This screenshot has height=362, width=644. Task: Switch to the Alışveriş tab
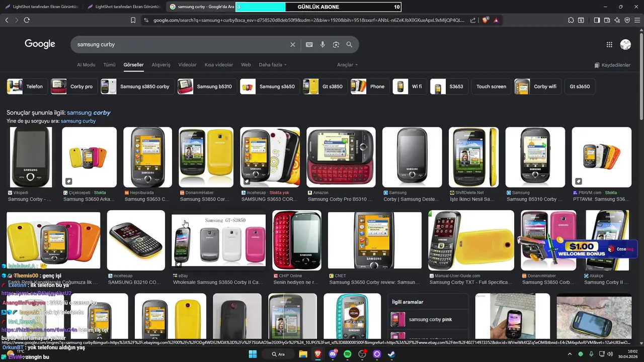pos(161,65)
